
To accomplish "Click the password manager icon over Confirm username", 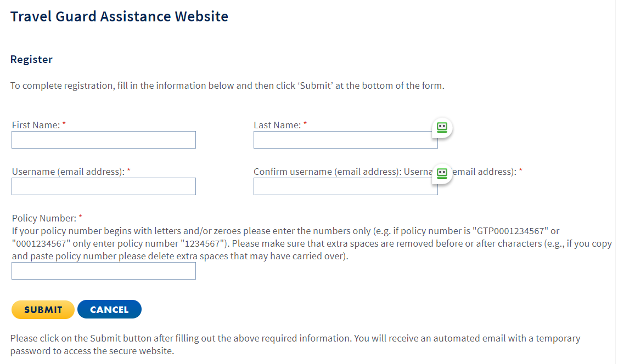I will click(442, 173).
